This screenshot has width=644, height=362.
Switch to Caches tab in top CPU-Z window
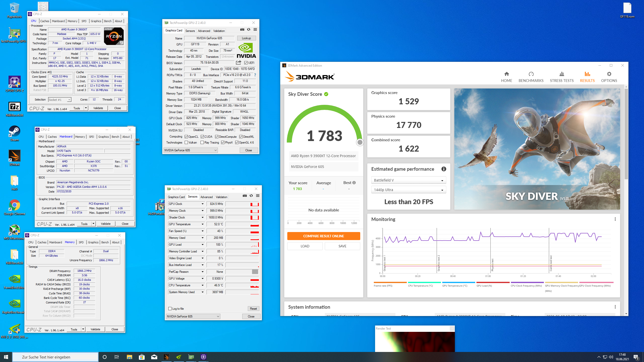45,21
